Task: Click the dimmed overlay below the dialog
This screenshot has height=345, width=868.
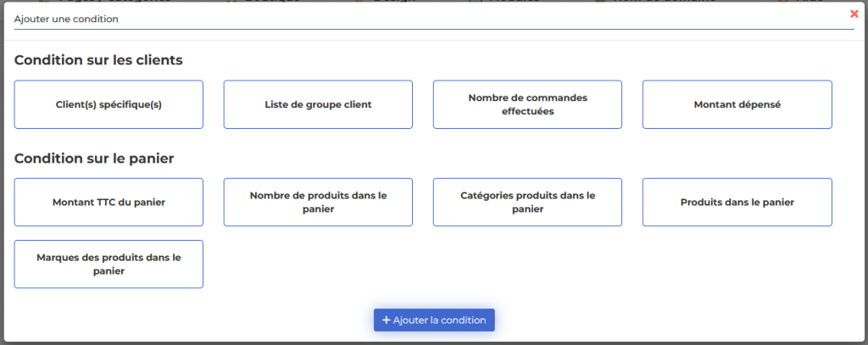Action: pyautogui.click(x=434, y=343)
